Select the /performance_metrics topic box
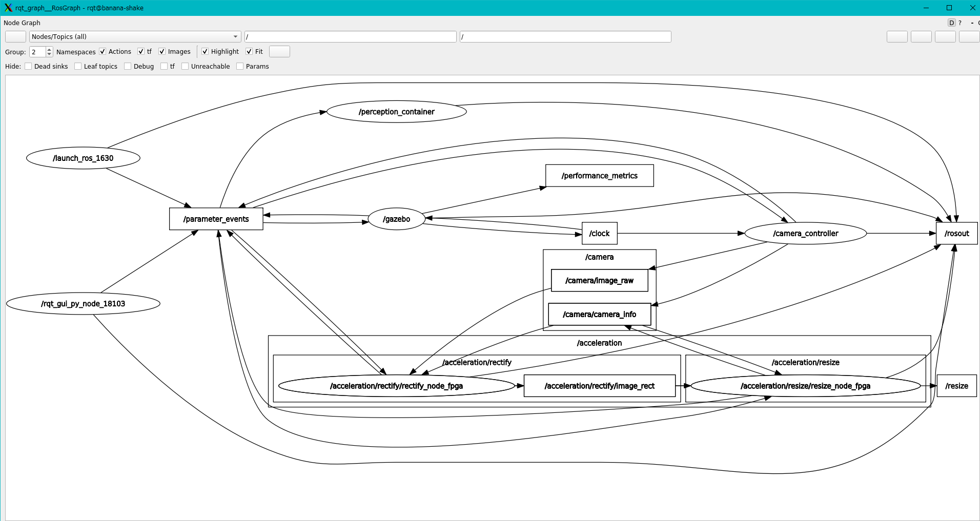980x521 pixels. point(600,176)
